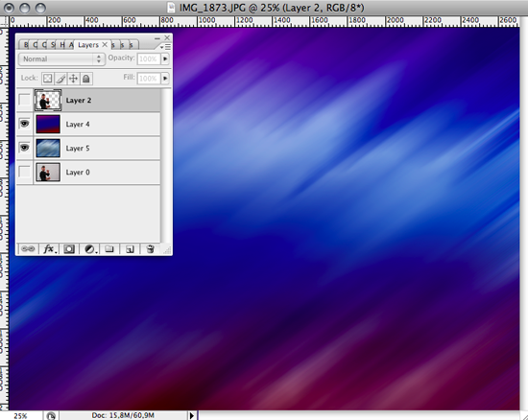Viewport: 528px width, 420px height.
Task: Switch to the H panel tab
Action: point(62,45)
